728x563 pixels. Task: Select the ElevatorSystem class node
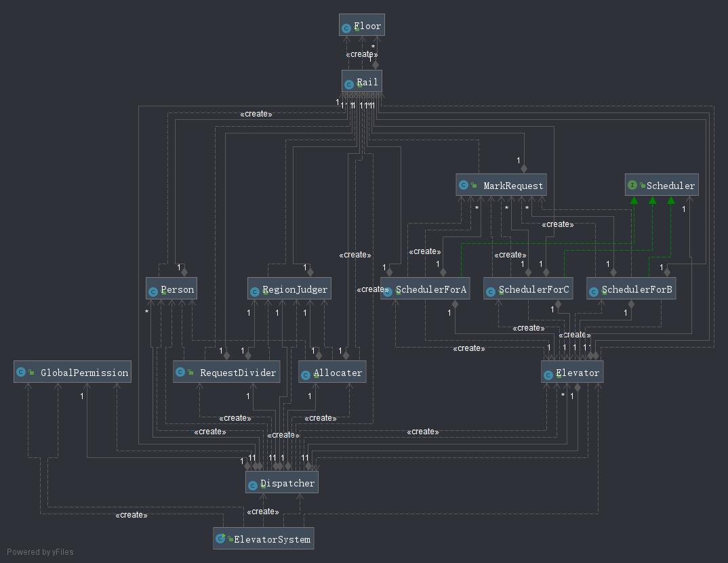pyautogui.click(x=263, y=539)
